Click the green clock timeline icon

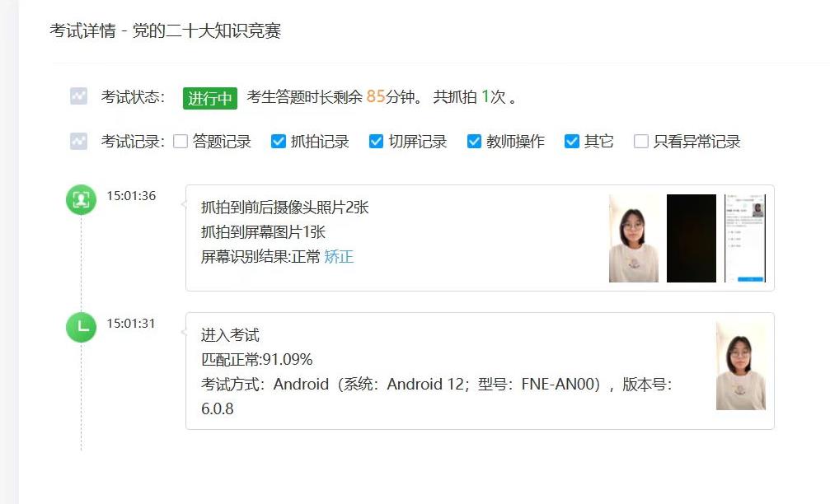click(x=81, y=328)
